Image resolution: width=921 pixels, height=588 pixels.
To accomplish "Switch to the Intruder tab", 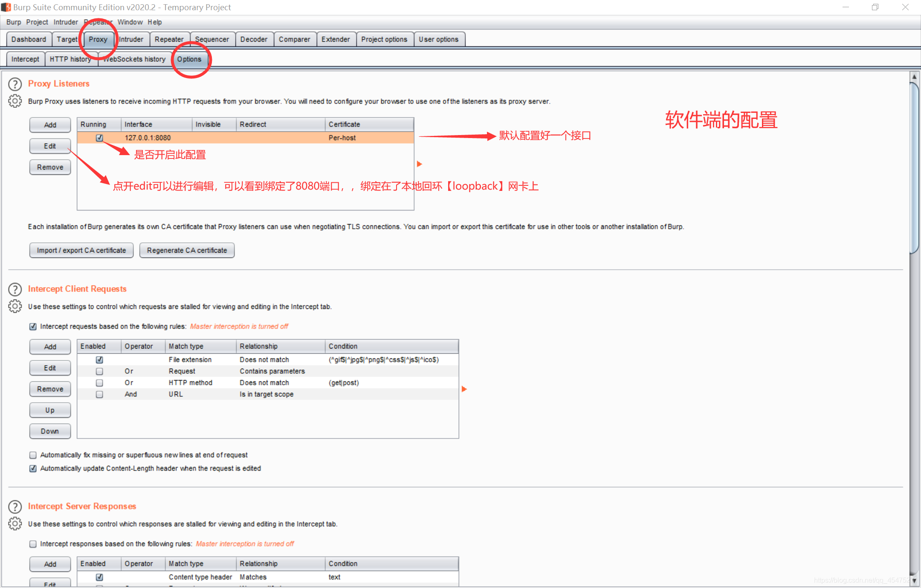I will pos(131,39).
